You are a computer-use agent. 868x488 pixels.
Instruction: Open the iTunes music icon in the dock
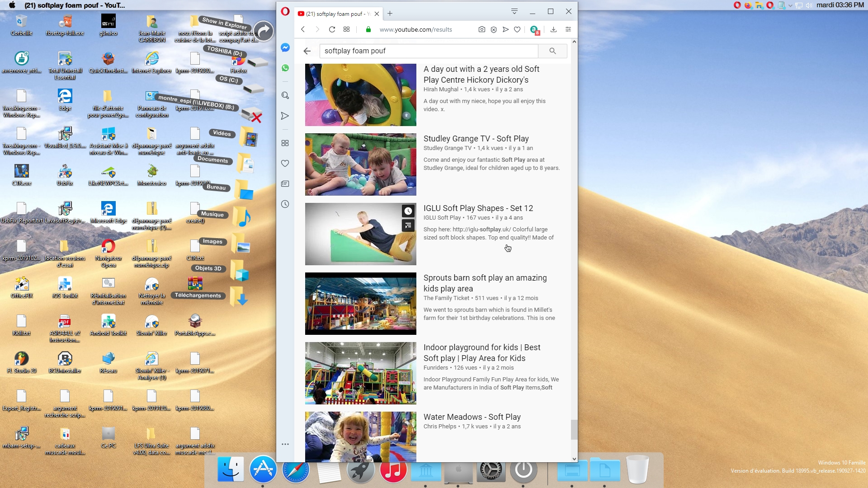click(393, 470)
